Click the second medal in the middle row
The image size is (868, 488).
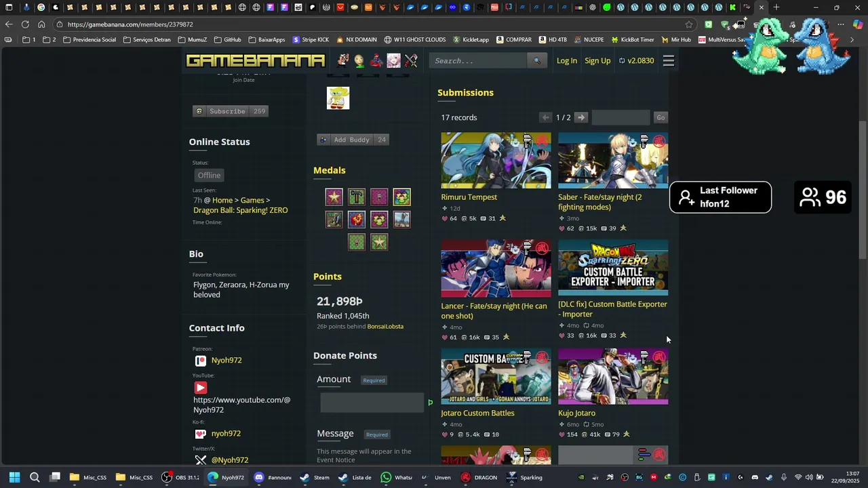[357, 220]
